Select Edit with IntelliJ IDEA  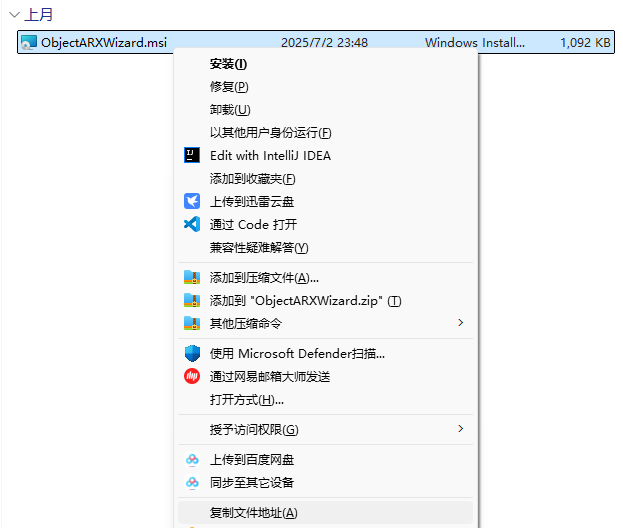[270, 156]
